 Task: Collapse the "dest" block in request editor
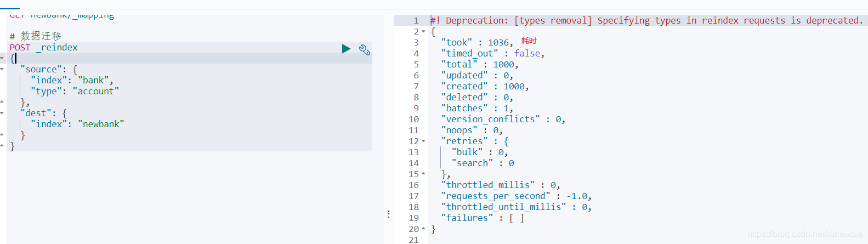point(2,113)
